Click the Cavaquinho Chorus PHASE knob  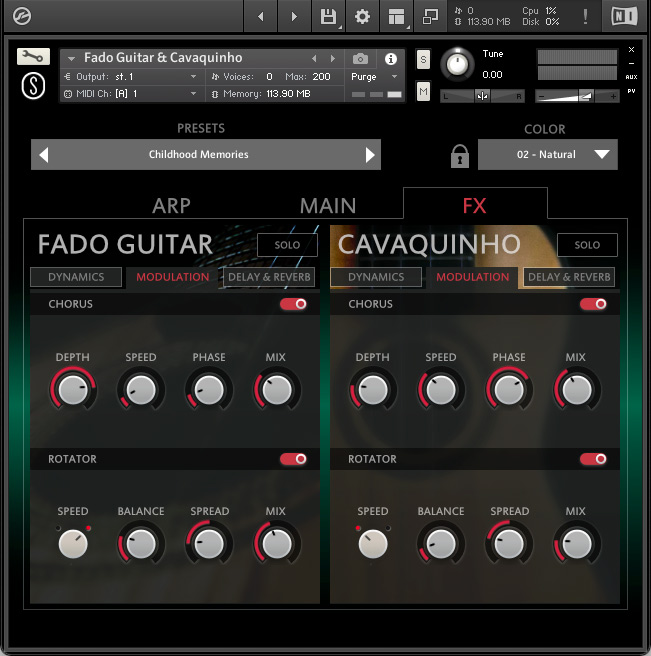click(x=509, y=390)
